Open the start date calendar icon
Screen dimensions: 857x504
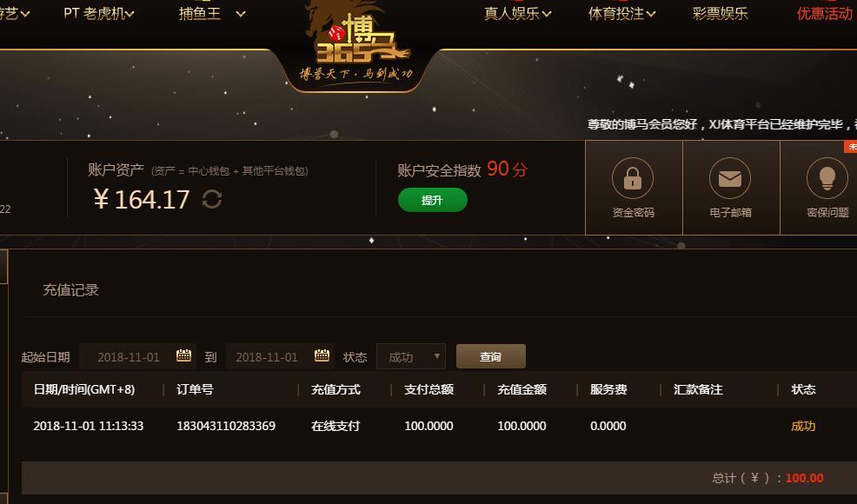[183, 356]
